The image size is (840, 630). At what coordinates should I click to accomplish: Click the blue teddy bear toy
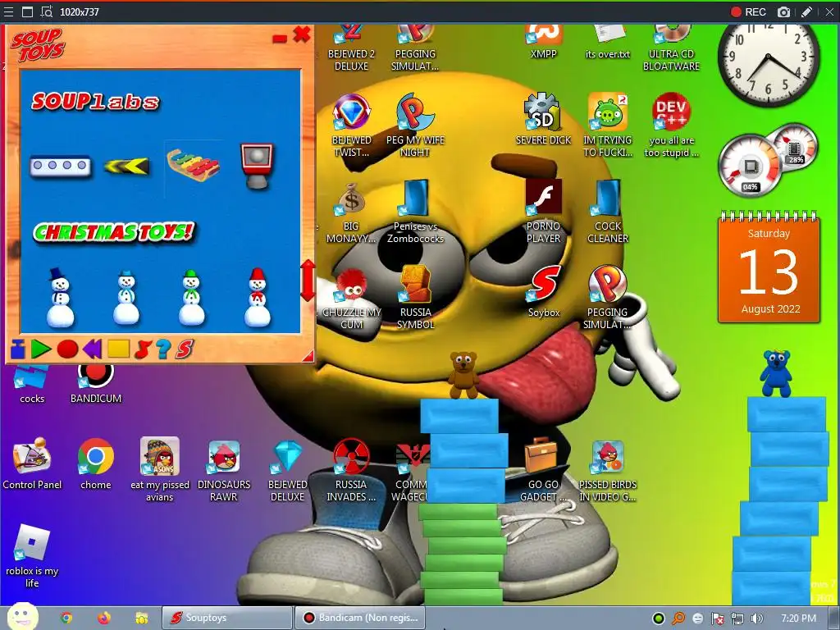[776, 373]
